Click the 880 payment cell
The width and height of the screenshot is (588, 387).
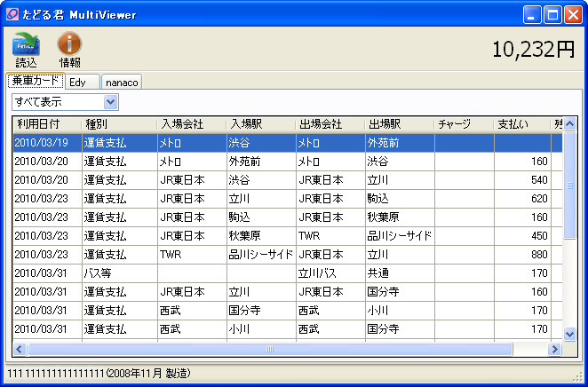point(522,255)
